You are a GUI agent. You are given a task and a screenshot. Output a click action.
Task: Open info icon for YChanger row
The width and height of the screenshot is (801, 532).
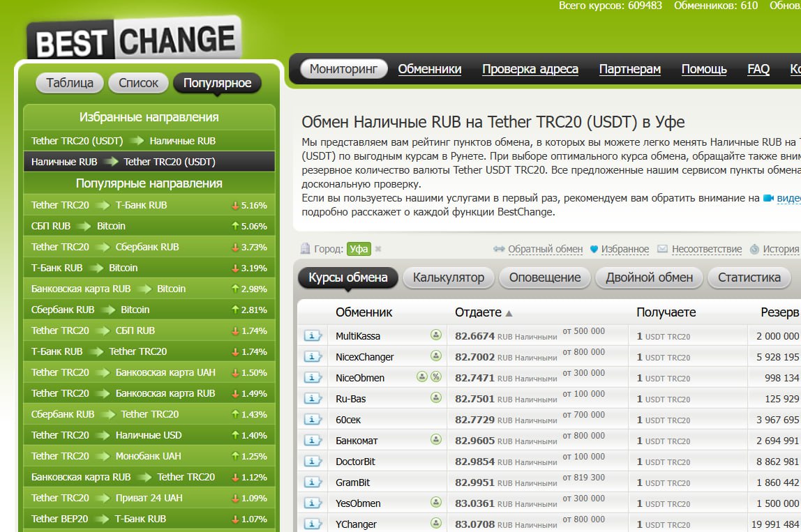(x=313, y=524)
